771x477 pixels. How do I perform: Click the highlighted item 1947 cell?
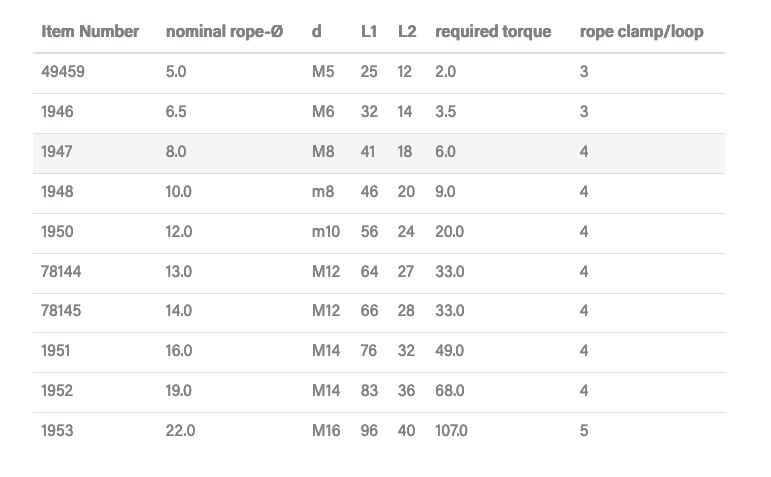(57, 151)
